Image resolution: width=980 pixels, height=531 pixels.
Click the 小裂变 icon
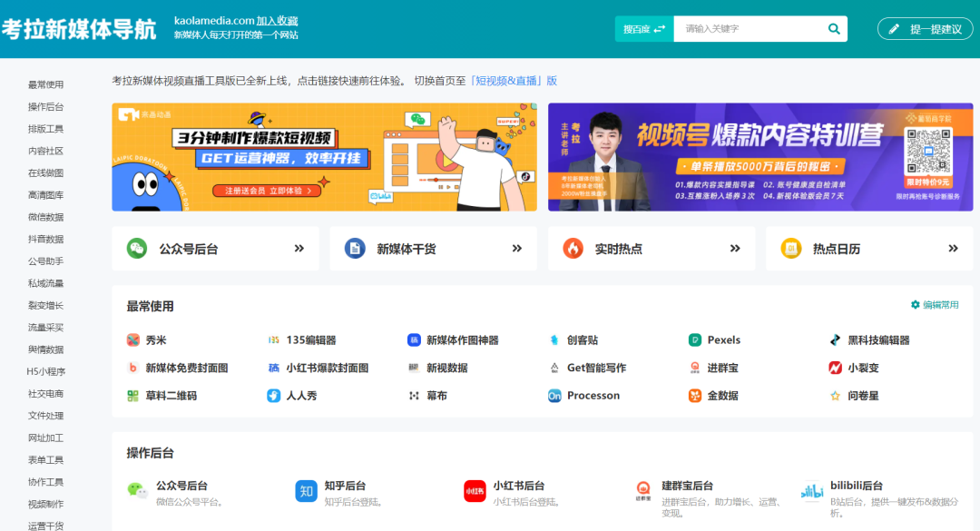point(835,368)
